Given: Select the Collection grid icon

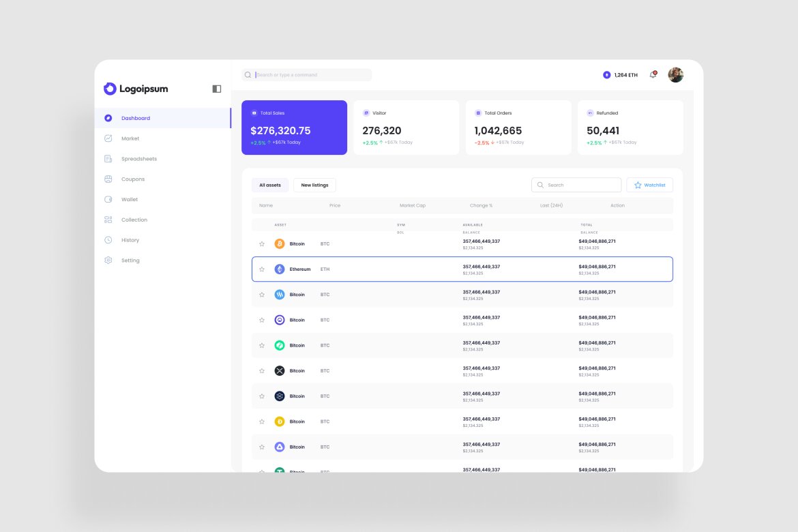Looking at the screenshot, I should coord(108,219).
